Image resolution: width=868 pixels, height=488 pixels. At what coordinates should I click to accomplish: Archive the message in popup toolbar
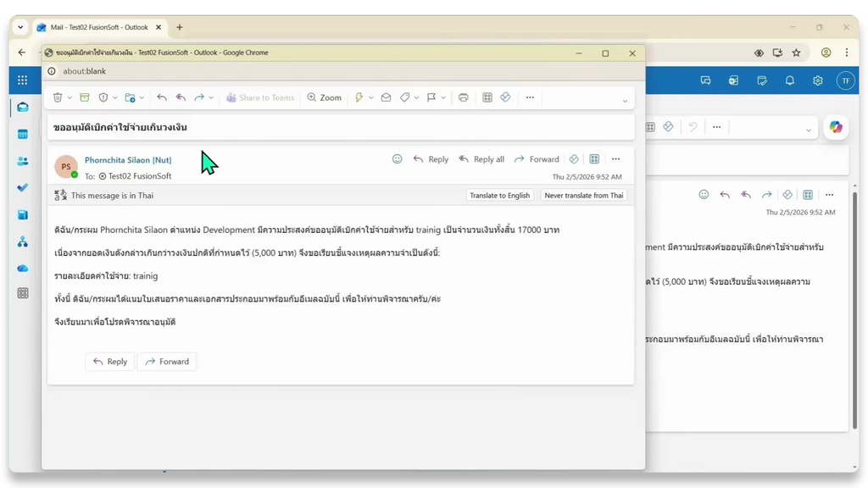tap(84, 97)
